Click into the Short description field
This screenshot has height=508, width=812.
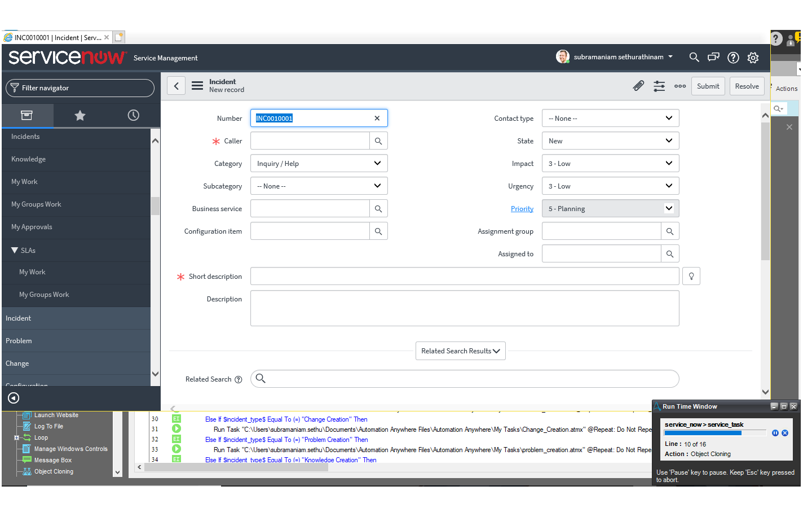[x=465, y=276]
